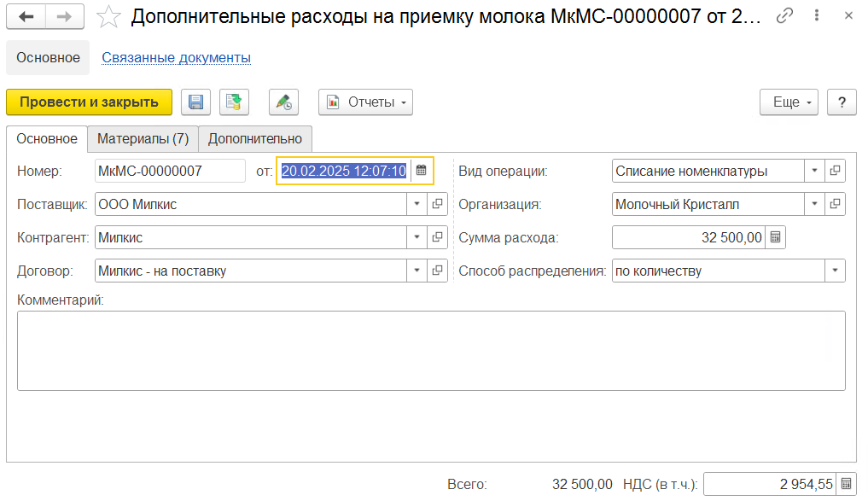This screenshot has width=868, height=501.
Task: Open Связанные документы link
Action: pos(176,57)
